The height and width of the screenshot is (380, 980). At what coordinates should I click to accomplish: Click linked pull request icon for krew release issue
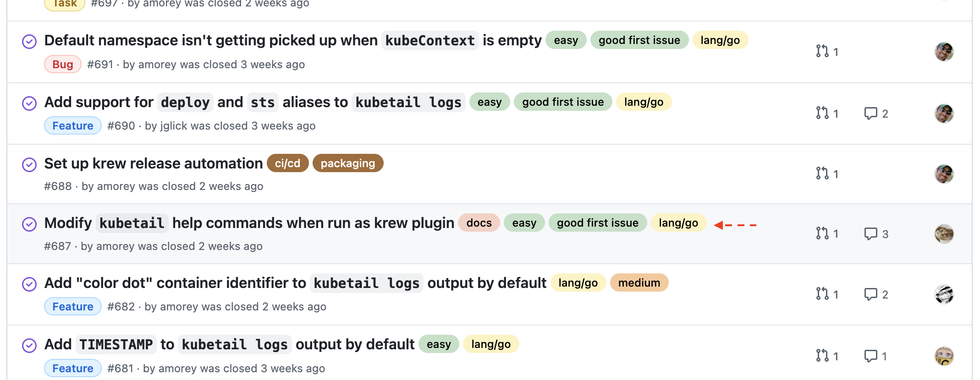click(x=822, y=174)
